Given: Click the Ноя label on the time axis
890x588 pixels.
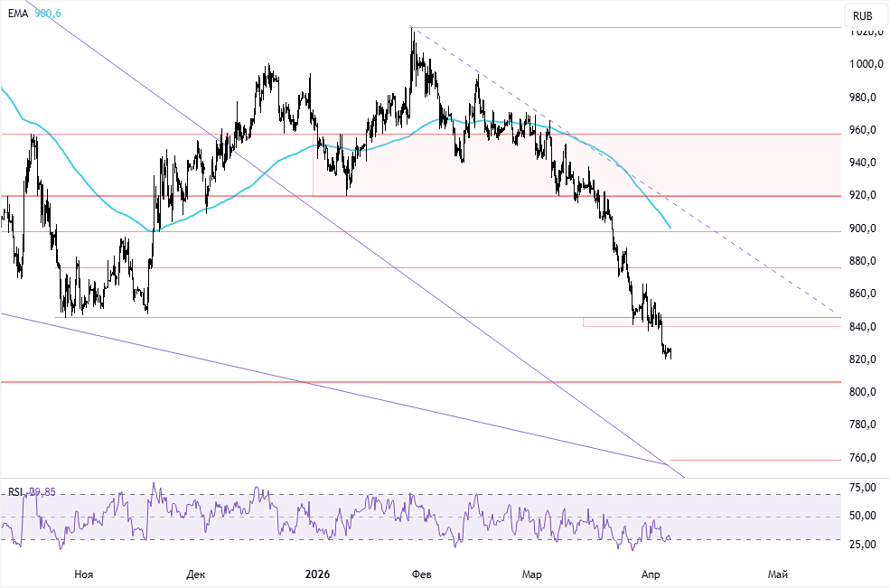Looking at the screenshot, I should pos(82,573).
